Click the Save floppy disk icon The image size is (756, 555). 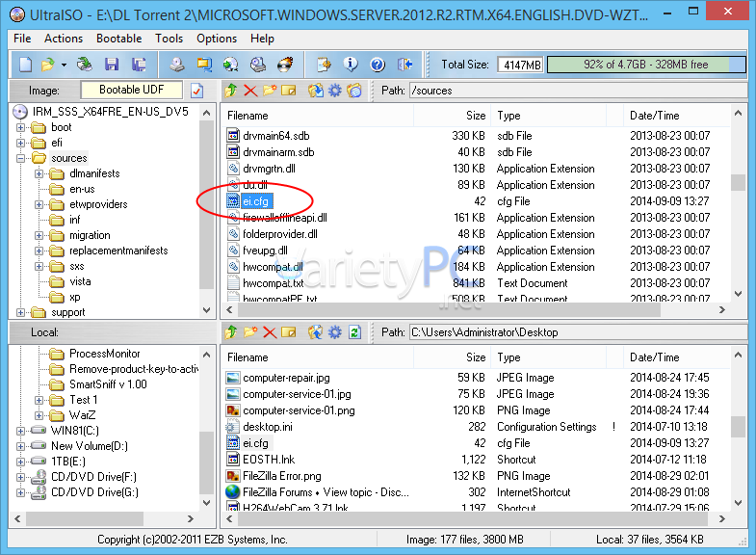click(112, 65)
